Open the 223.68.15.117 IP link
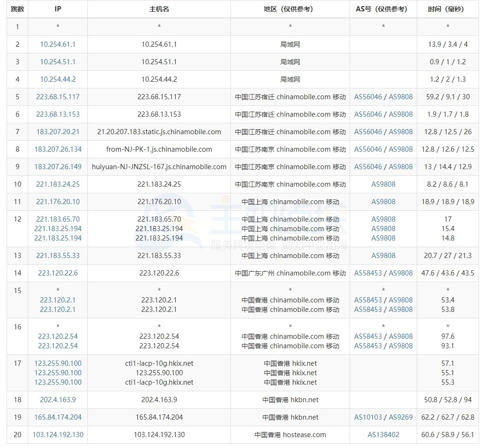 click(x=58, y=97)
